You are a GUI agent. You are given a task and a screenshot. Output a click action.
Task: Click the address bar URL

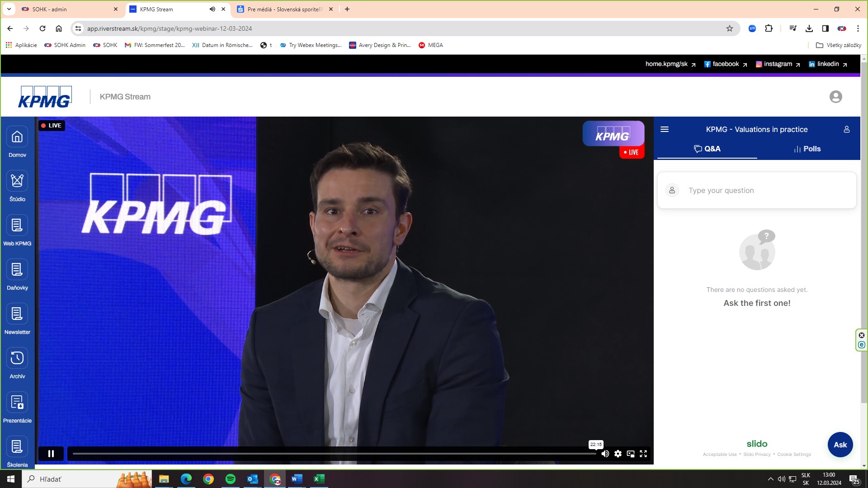click(x=170, y=28)
